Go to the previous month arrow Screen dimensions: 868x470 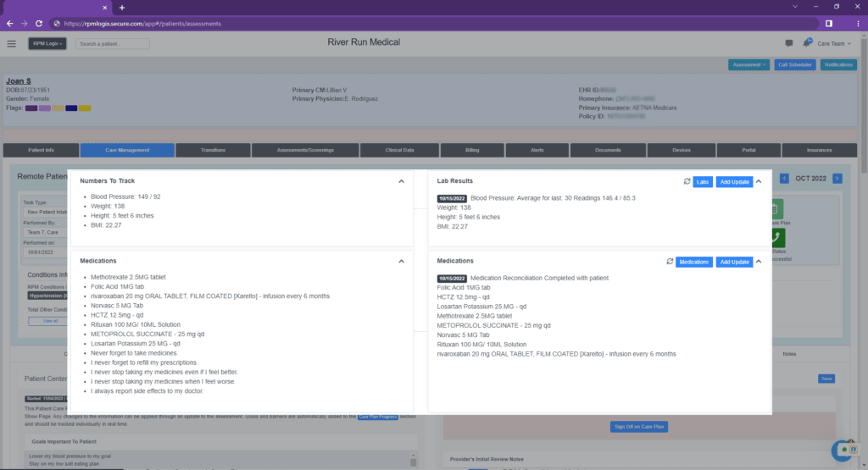tap(784, 178)
